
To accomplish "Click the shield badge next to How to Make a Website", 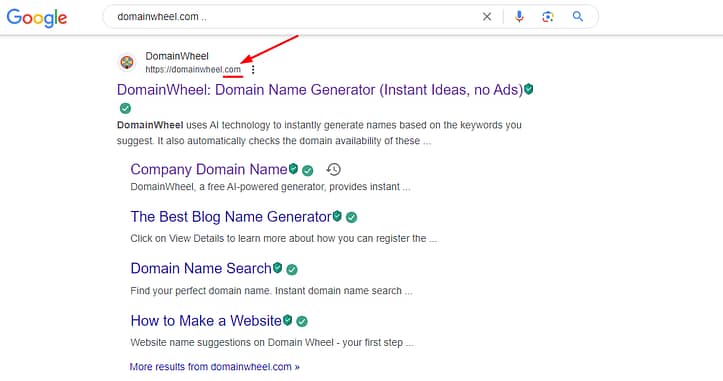I will [287, 320].
